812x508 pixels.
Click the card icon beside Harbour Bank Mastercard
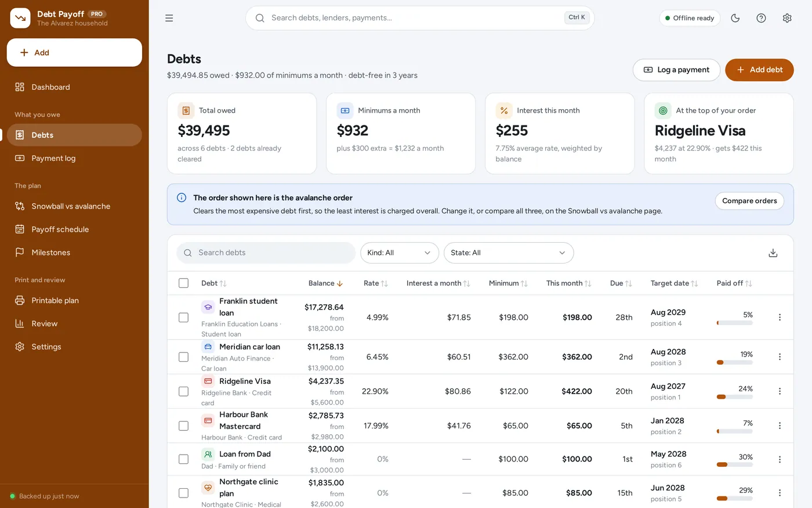(208, 420)
